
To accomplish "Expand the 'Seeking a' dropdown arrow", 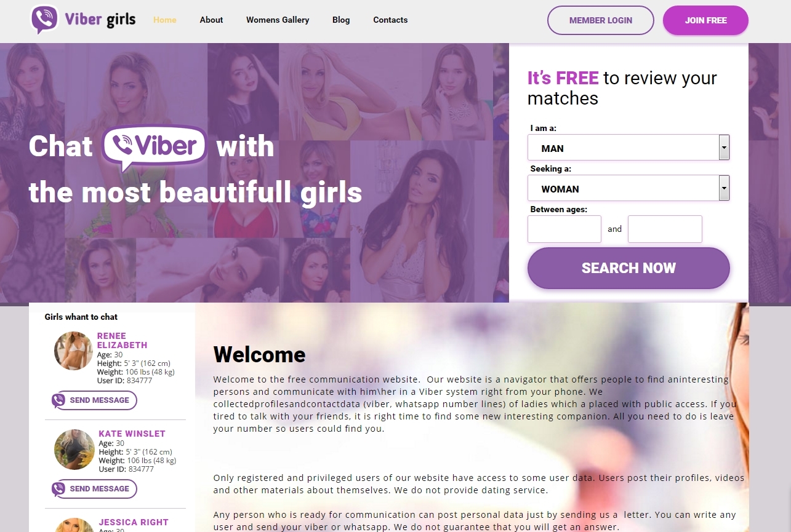I will tap(725, 188).
